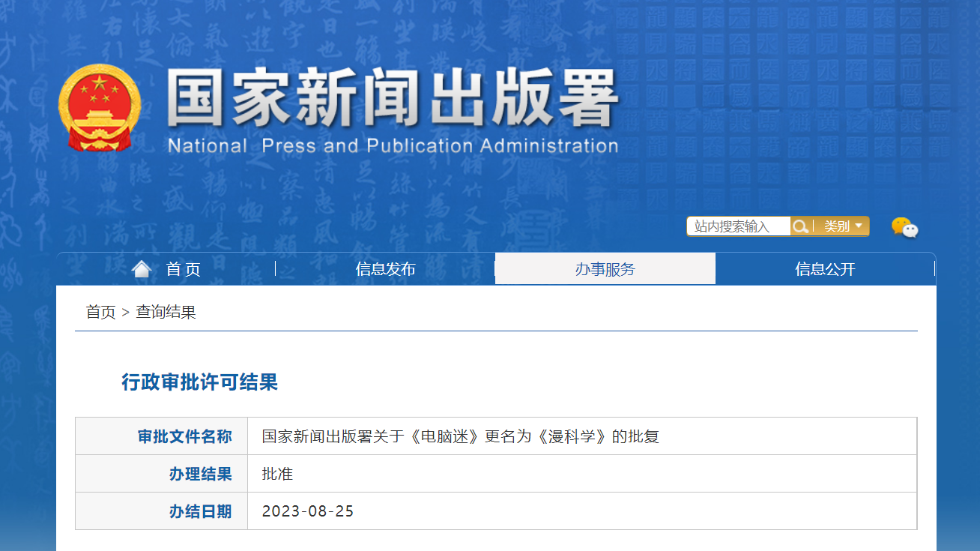Viewport: 980px width, 551px height.
Task: Go to 首页 text in navigation bar
Action: [x=184, y=270]
